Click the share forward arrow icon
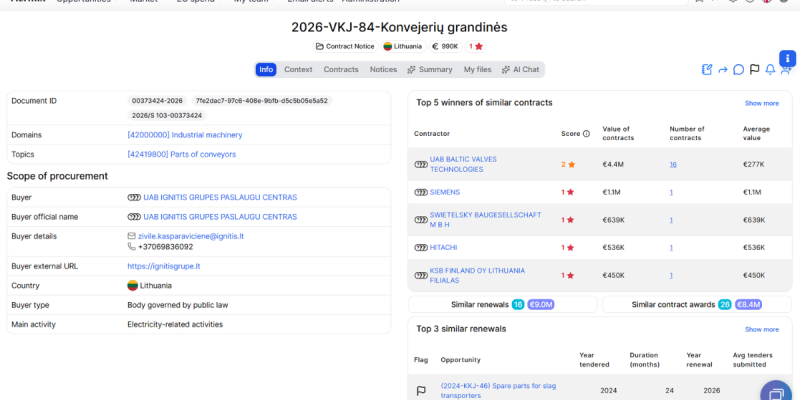This screenshot has width=800, height=400. click(x=722, y=70)
